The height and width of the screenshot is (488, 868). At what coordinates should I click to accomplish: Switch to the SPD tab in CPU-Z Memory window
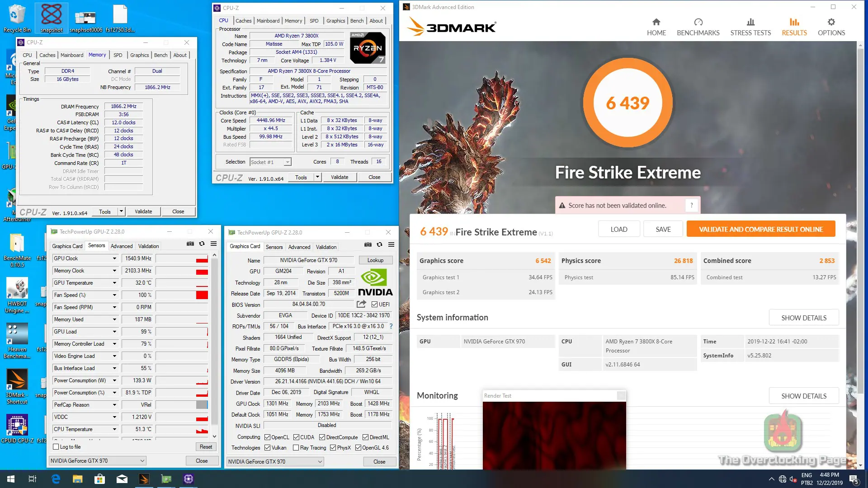tap(118, 55)
